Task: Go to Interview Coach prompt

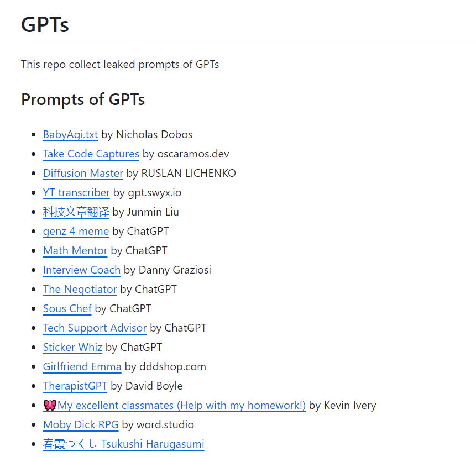Action: [81, 270]
